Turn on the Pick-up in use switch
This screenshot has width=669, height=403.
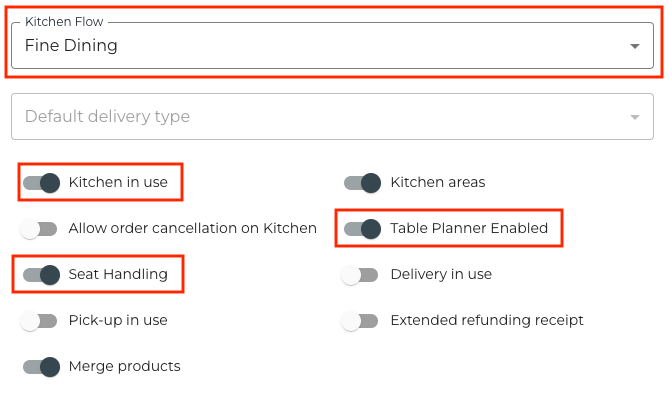[x=40, y=321]
